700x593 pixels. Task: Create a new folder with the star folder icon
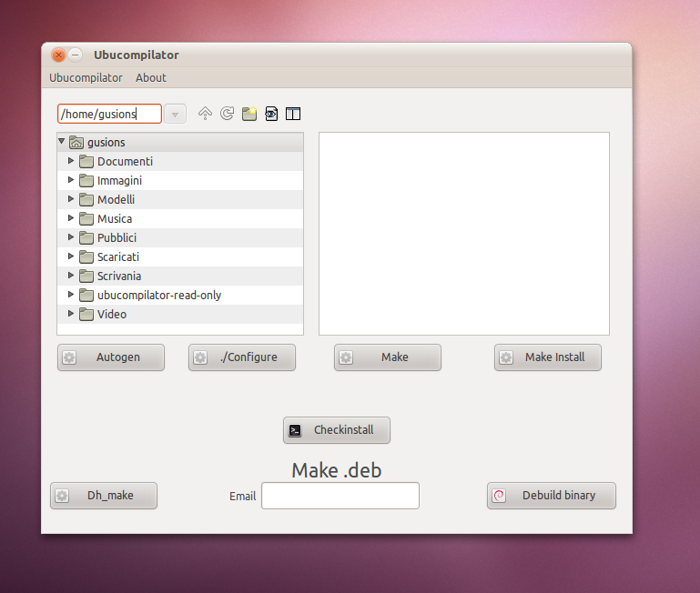pos(249,114)
